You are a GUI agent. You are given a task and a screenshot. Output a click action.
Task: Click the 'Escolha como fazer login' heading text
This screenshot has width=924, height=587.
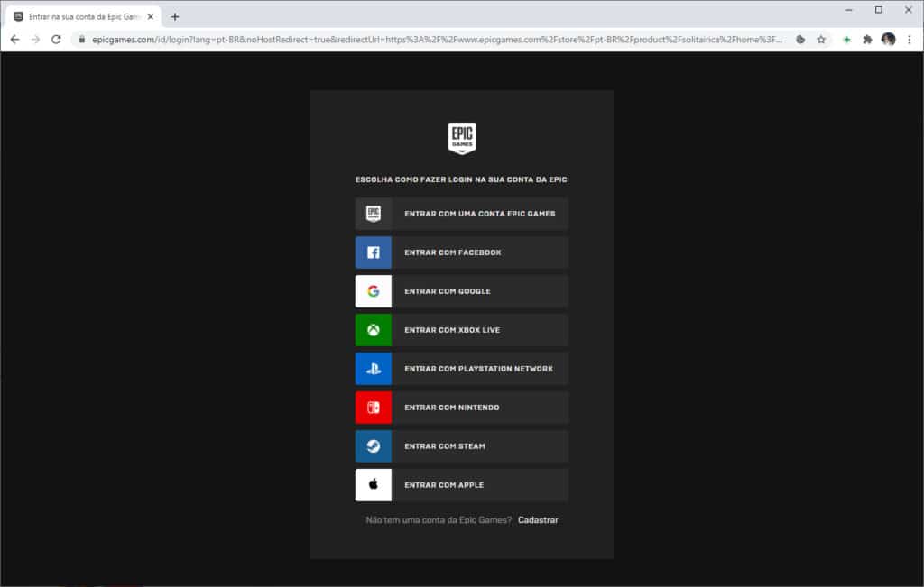point(461,179)
